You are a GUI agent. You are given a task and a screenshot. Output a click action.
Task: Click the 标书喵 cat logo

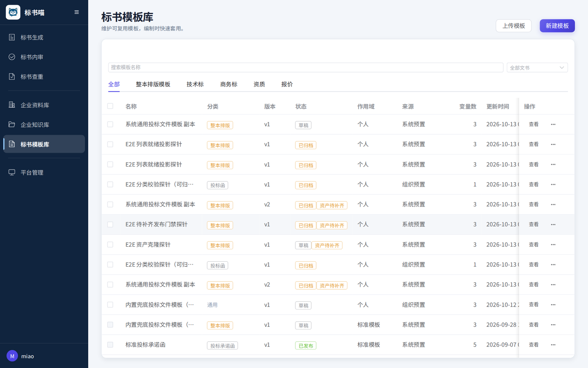(13, 13)
